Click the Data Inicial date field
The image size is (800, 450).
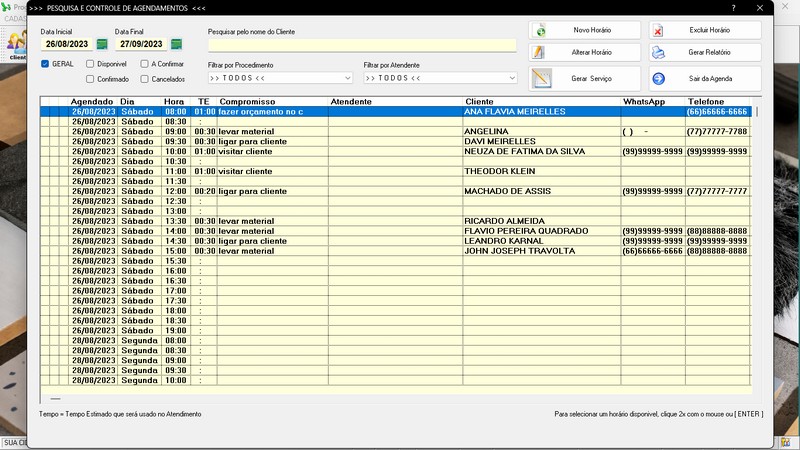(67, 44)
